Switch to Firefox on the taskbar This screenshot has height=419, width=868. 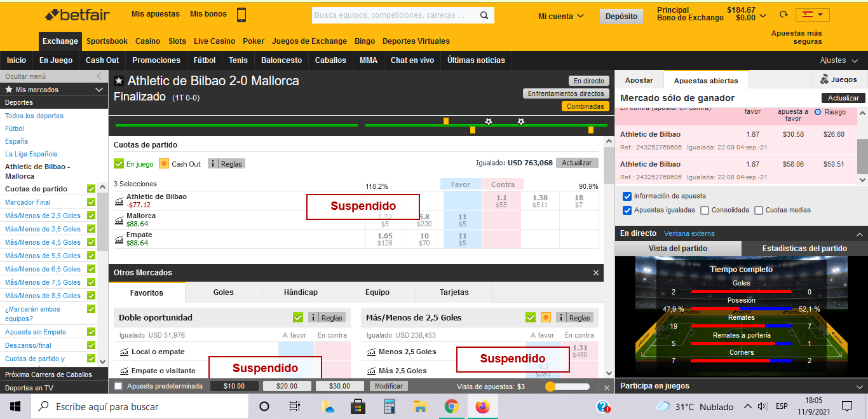(x=483, y=406)
